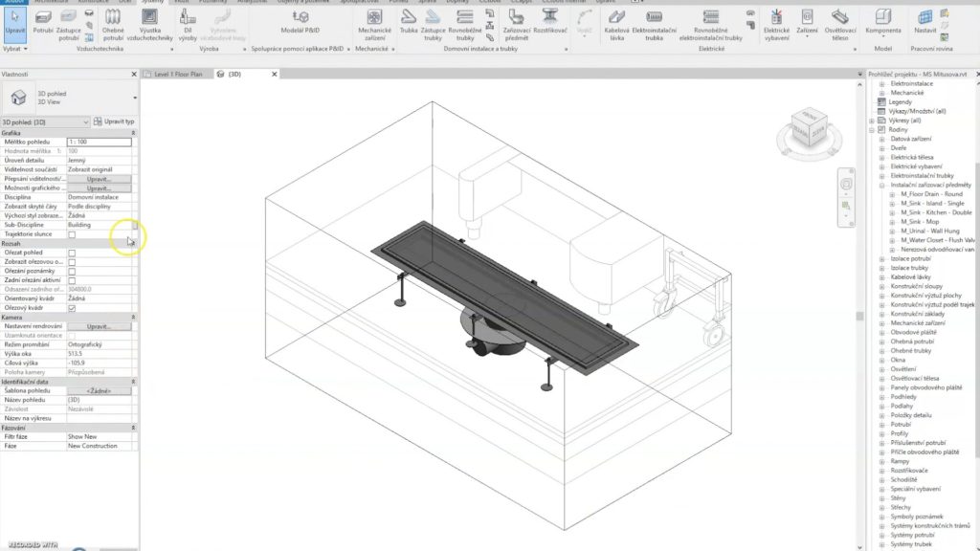Switch to the Level 1 Floor Plan tab
The height and width of the screenshot is (551, 980).
tap(177, 74)
